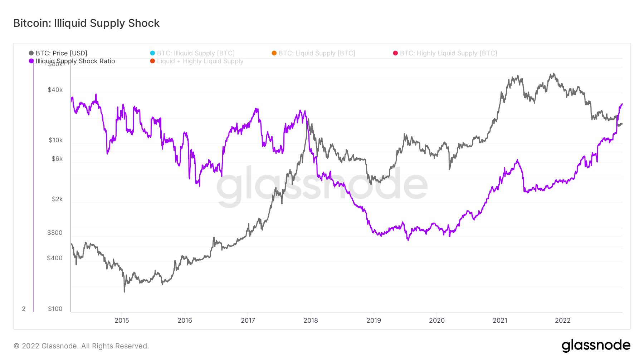Enable the BTC: Liquid Supply [BTC] series
This screenshot has height=362, width=644.
coord(313,53)
